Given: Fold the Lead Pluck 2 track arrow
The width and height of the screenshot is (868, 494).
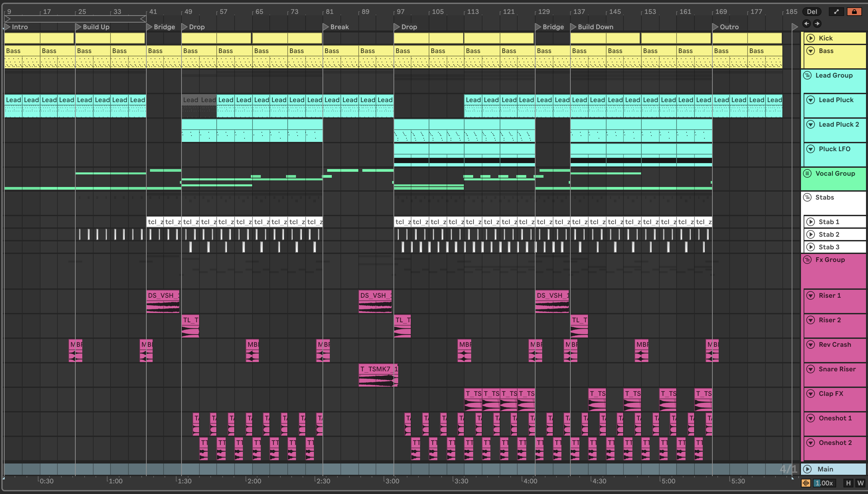Looking at the screenshot, I should [x=811, y=125].
